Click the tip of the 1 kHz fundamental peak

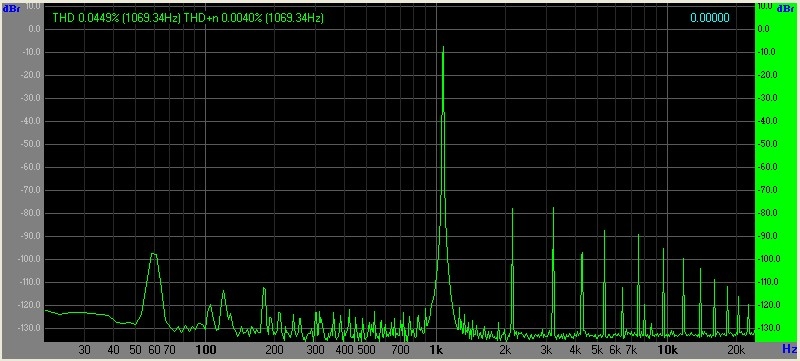tap(443, 47)
